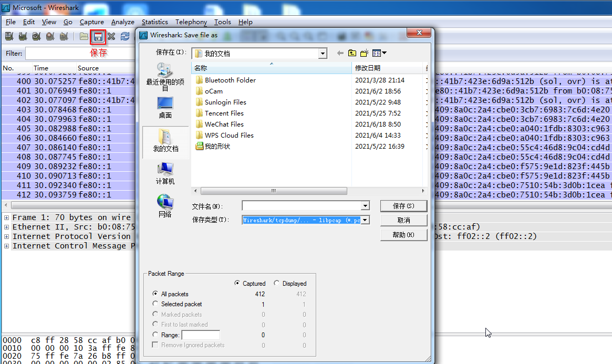Open the Save in (保存在) location dropdown
Screen dimensions: 612x364
(x=323, y=54)
